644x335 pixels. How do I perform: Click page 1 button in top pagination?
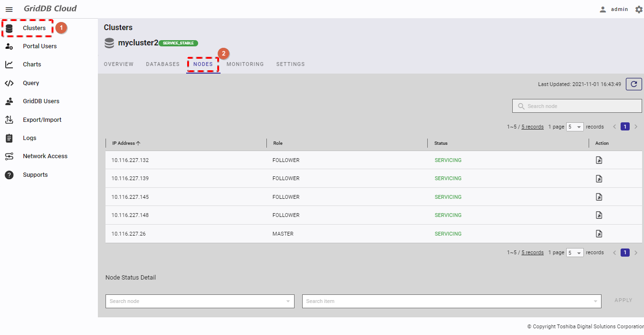click(x=625, y=127)
